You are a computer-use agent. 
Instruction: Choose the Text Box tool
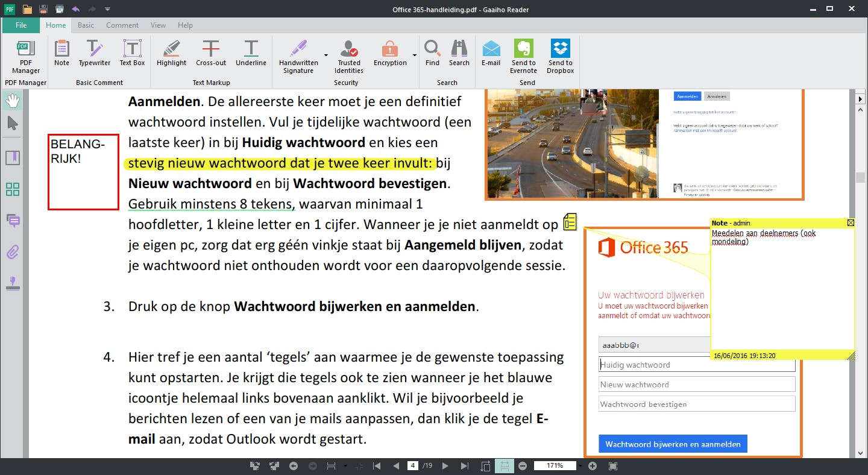(132, 54)
